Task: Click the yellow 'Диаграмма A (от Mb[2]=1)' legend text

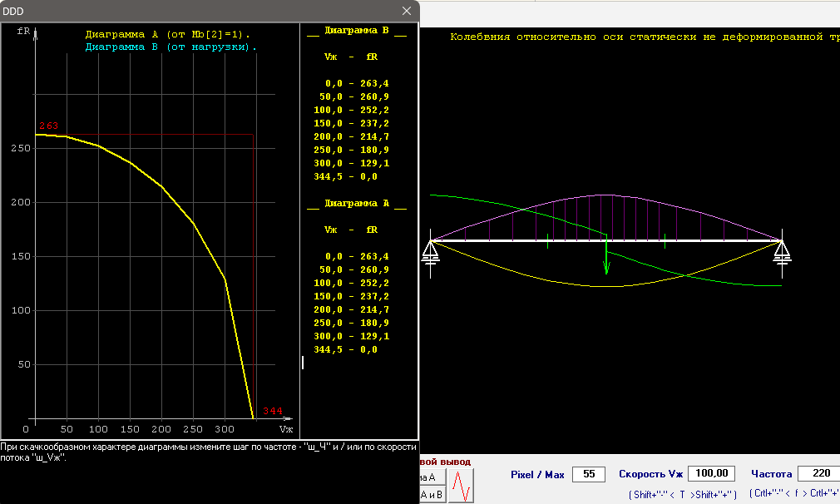Action: tap(167, 34)
